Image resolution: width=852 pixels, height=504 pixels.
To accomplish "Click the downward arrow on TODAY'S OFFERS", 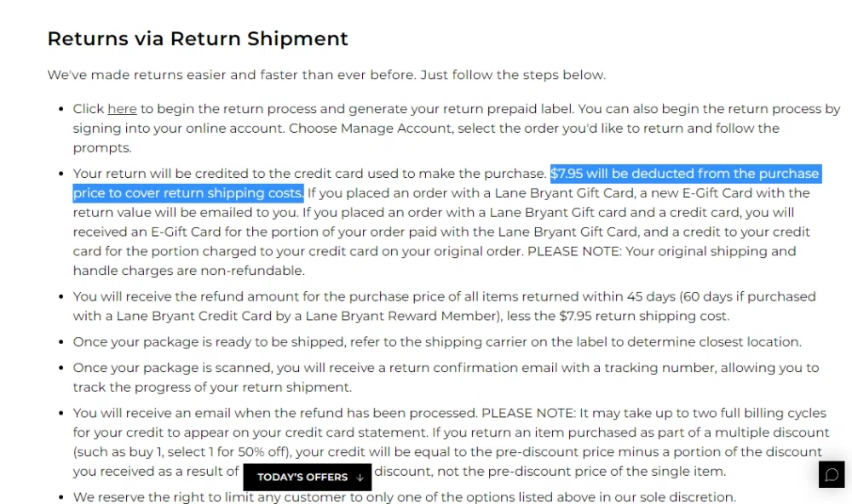I will point(358,477).
